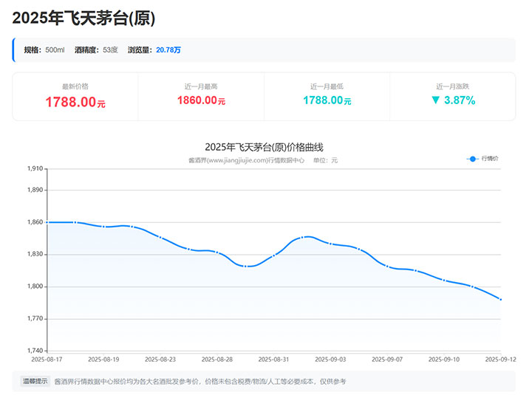Click the 温馨提示 badge
The image size is (532, 395).
tap(35, 382)
